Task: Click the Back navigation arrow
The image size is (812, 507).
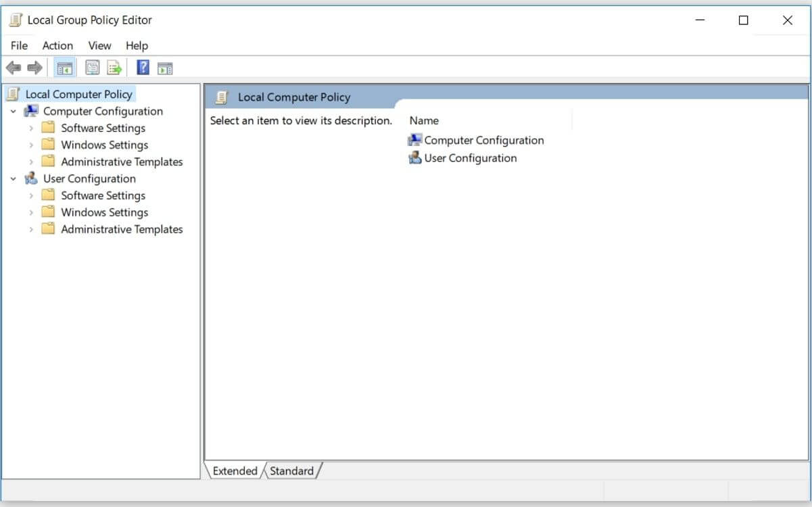Action: (x=14, y=67)
